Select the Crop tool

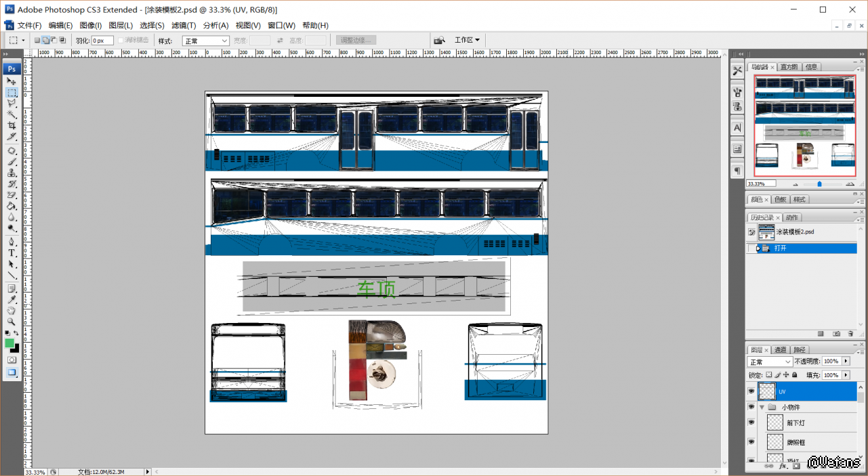click(x=12, y=126)
